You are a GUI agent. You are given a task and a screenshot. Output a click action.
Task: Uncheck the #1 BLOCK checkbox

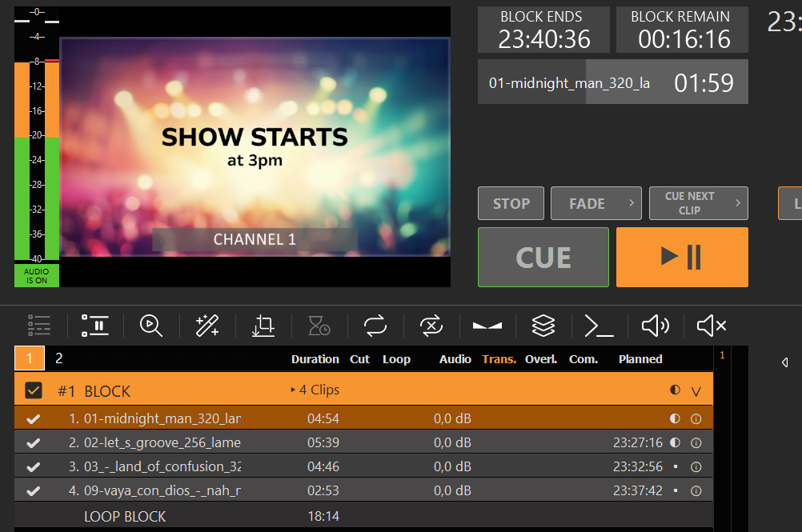coord(34,390)
